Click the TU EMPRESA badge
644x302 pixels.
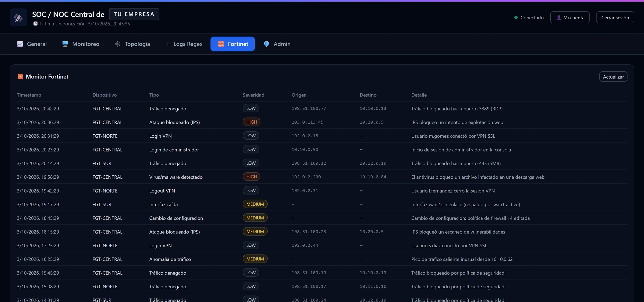[134, 14]
